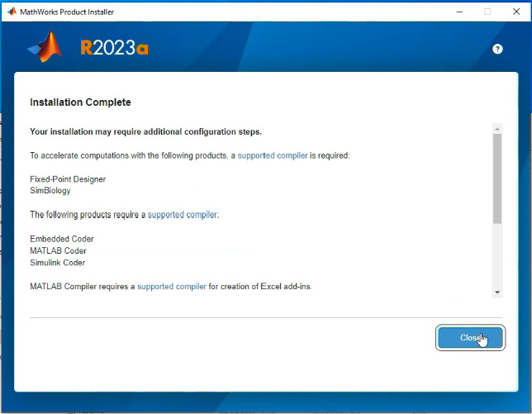Minimize the MathWorks Product Installer window
This screenshot has height=414, width=532.
pos(459,12)
